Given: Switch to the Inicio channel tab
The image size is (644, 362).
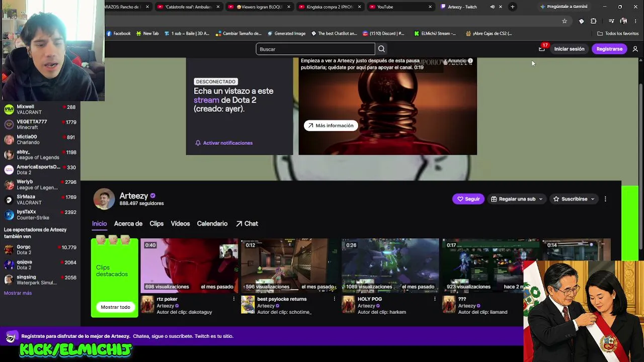Looking at the screenshot, I should (x=99, y=224).
